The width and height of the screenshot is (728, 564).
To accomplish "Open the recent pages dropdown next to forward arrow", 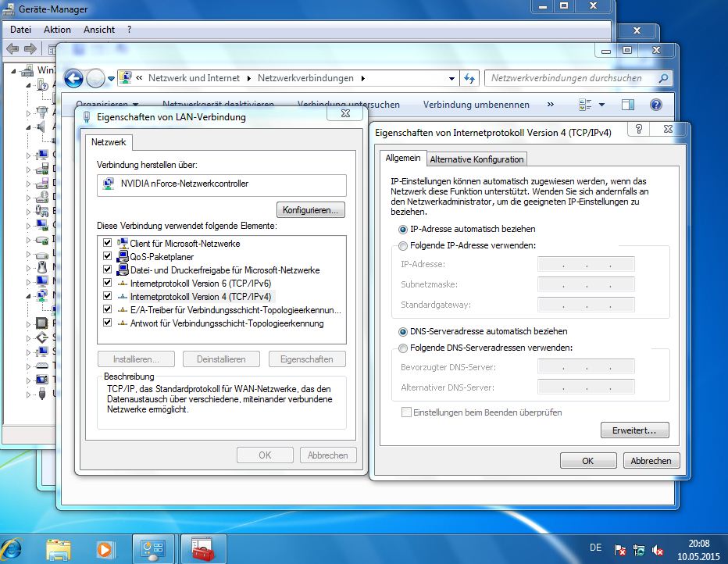I will 111,78.
